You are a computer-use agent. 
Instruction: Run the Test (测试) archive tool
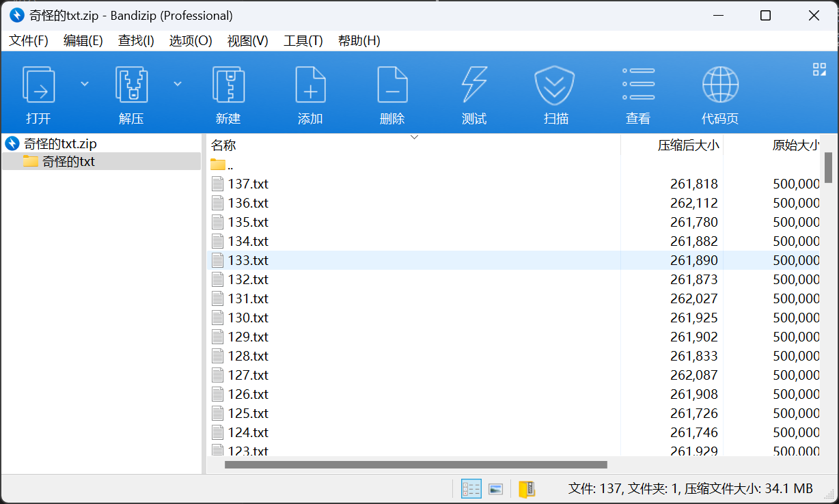[x=474, y=85]
